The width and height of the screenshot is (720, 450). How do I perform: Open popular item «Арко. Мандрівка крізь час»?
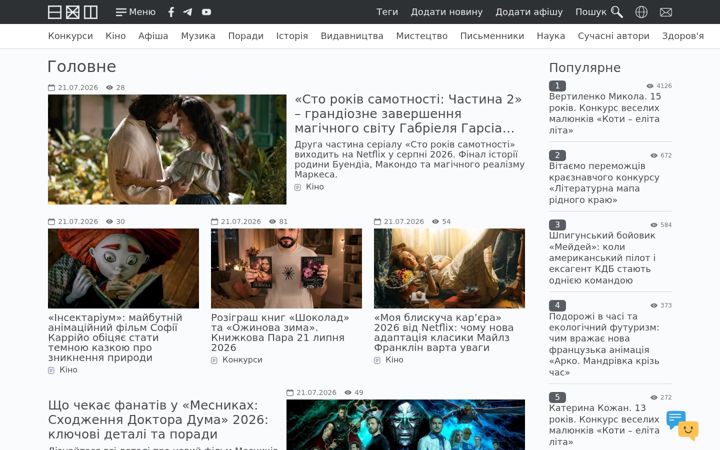tap(604, 344)
